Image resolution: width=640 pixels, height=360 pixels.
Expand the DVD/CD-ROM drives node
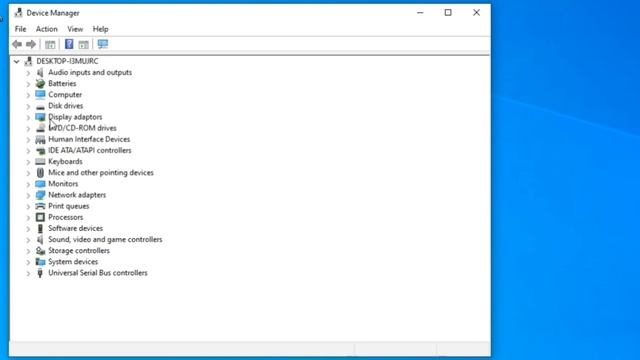coord(28,129)
